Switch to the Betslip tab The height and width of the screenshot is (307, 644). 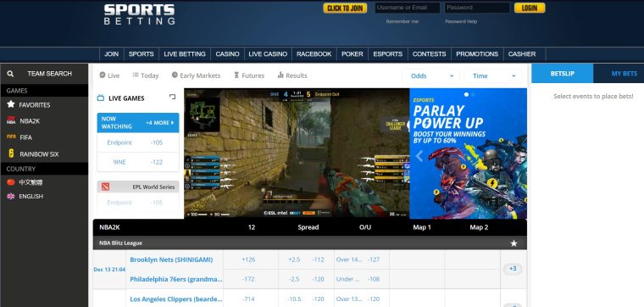563,74
